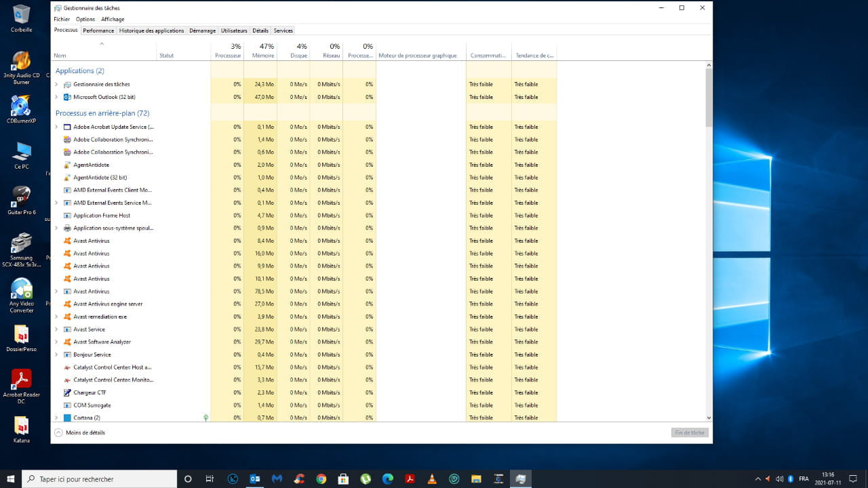Select the Acrobat Reader DC desktop shortcut
Viewport: 868px width, 488px height.
click(x=21, y=386)
